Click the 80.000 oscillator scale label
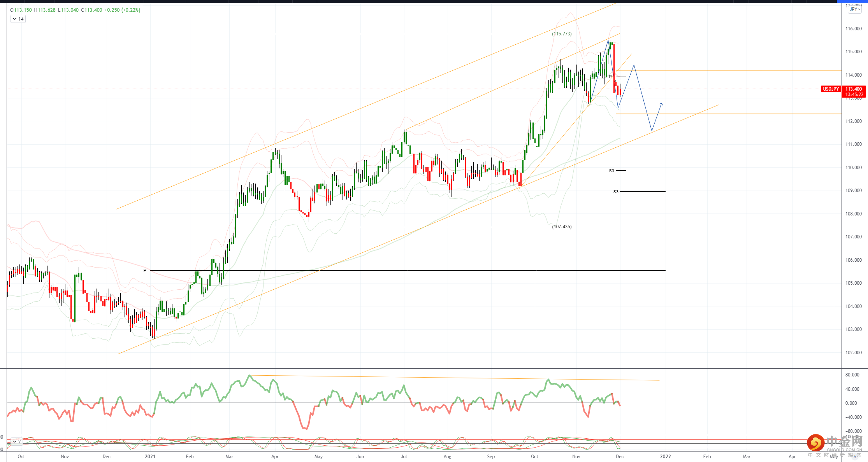868x462 pixels. click(852, 375)
